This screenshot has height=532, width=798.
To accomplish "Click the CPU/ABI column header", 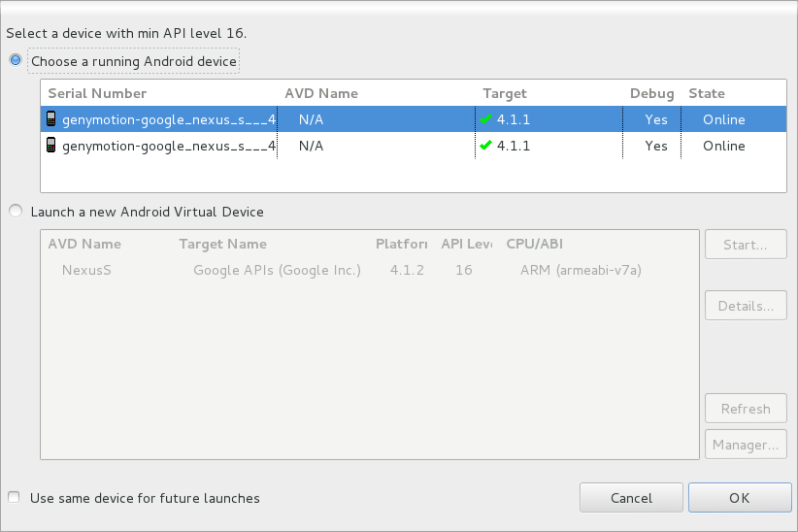I will click(x=534, y=244).
